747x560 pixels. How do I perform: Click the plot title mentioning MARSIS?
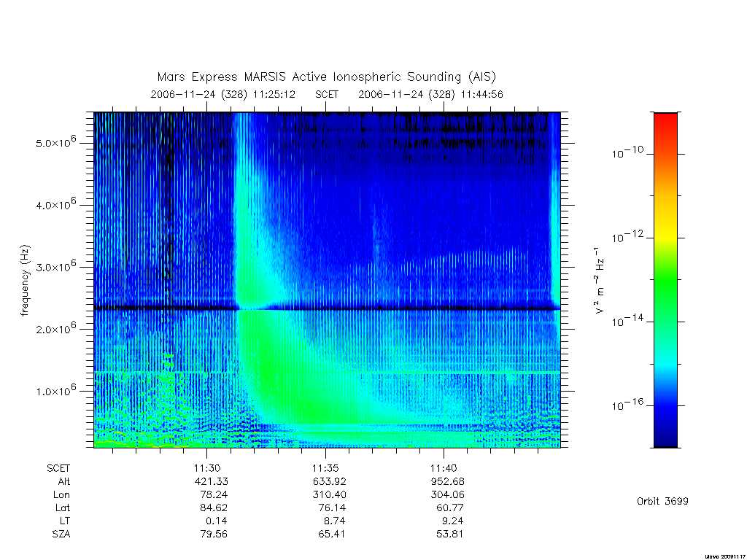(326, 77)
